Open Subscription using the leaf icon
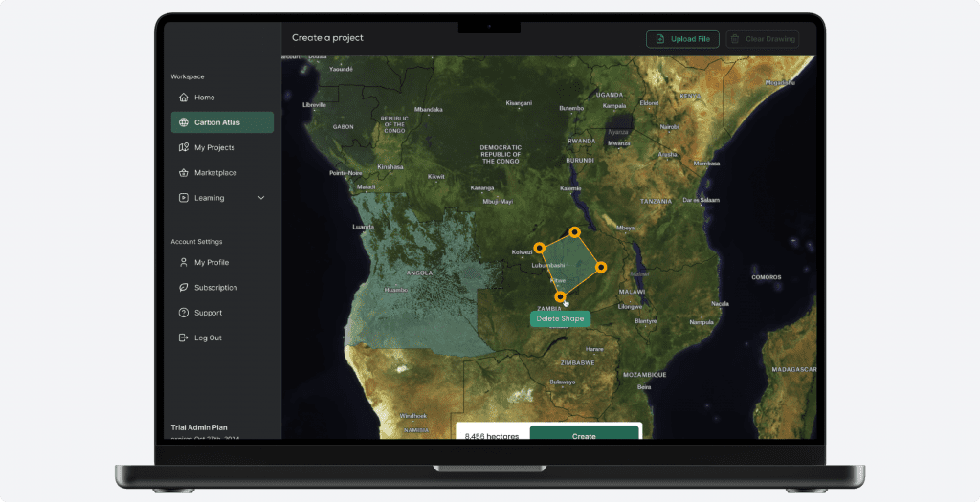Viewport: 980px width, 502px height. point(183,288)
